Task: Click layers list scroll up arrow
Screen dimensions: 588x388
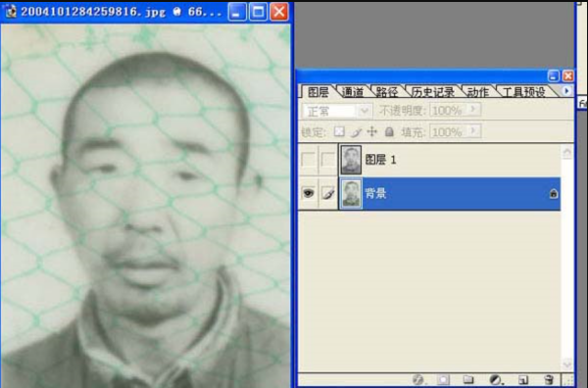Action: [567, 152]
